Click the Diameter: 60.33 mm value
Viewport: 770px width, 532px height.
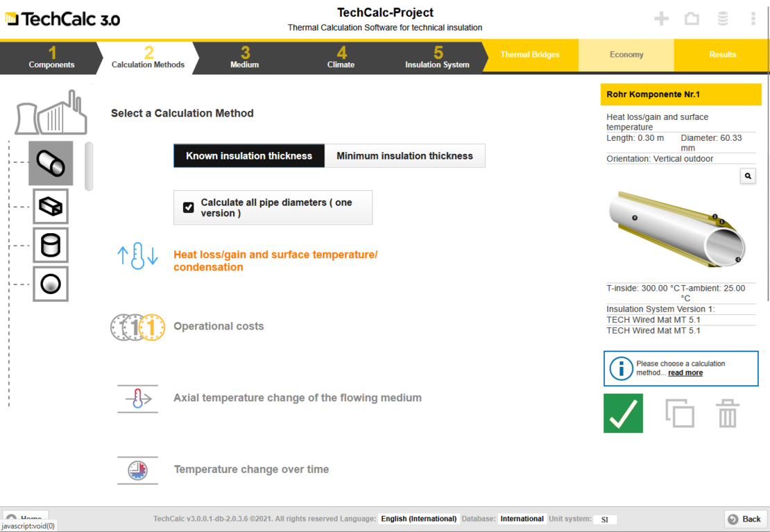click(x=711, y=143)
